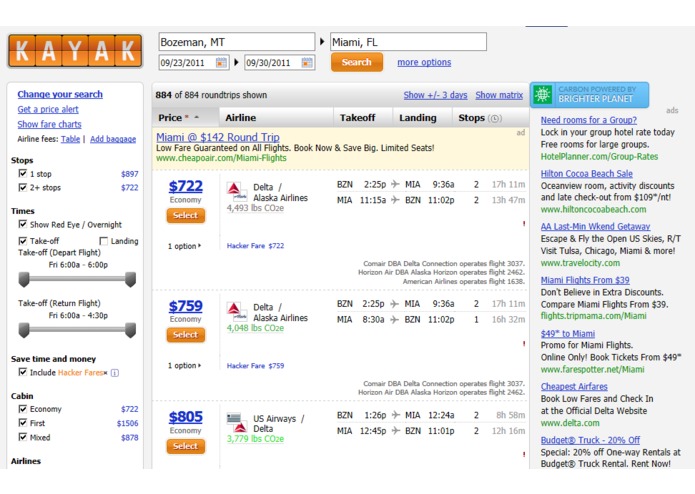Click the $805 price link
695x494 pixels.
point(185,417)
